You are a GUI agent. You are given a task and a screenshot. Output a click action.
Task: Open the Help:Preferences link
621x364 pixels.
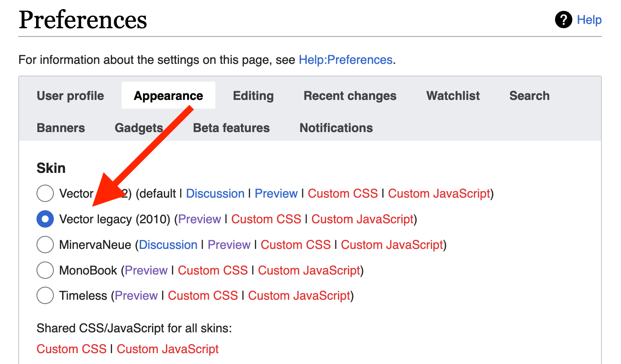tap(346, 60)
